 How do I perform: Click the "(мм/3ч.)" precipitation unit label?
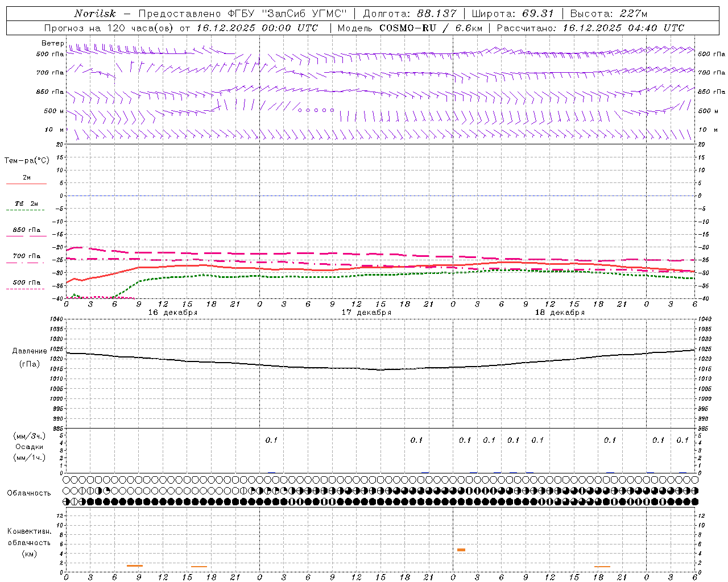pos(30,436)
